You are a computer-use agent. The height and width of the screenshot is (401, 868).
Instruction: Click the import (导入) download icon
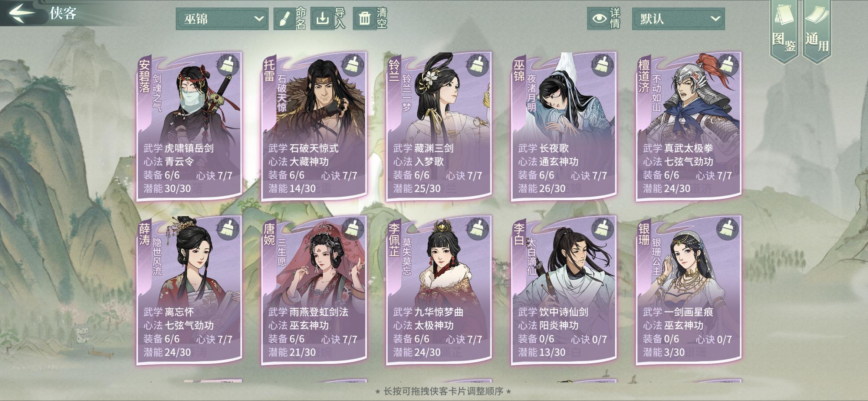[x=322, y=19]
